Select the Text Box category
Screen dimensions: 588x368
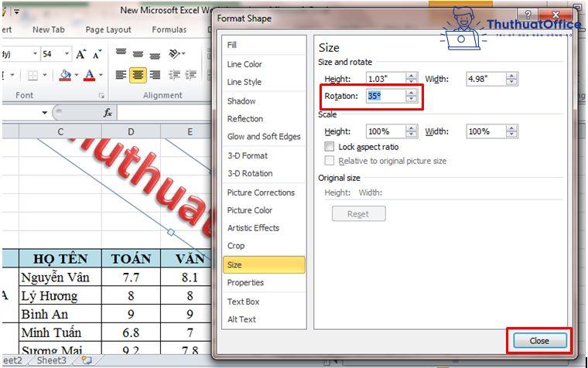coord(264,302)
